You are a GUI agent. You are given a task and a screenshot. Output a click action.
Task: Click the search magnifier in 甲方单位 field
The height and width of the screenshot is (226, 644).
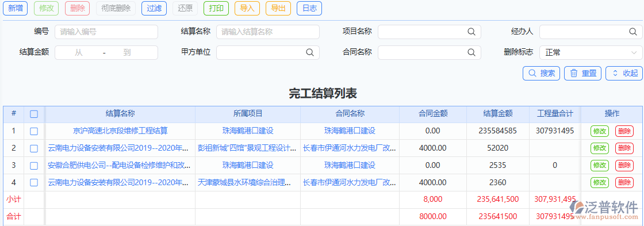pyautogui.click(x=310, y=52)
